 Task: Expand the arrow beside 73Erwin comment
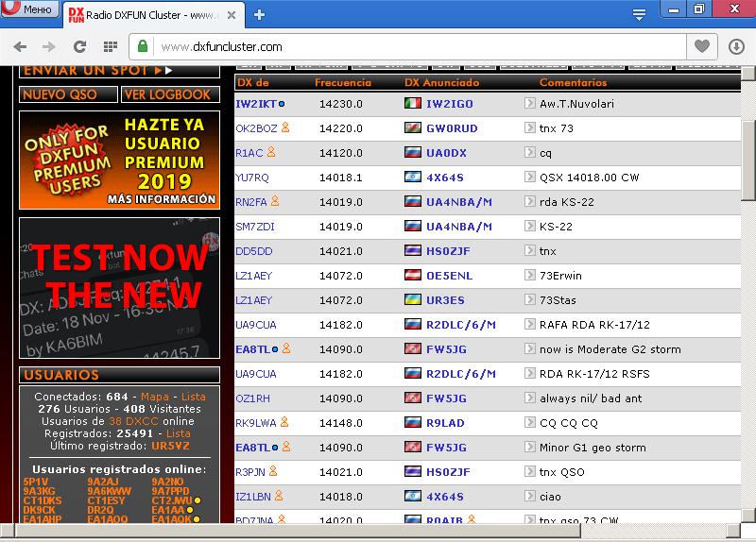(x=529, y=275)
